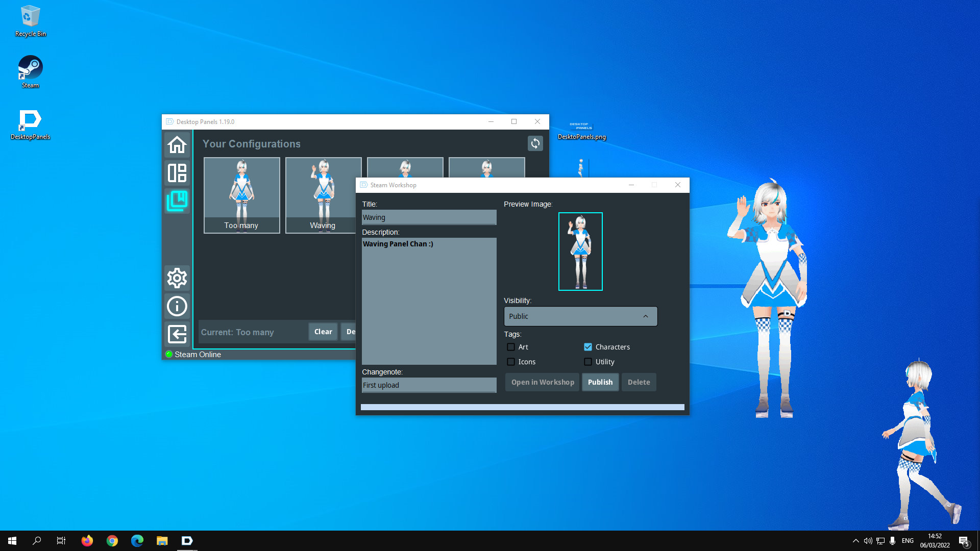
Task: Open the layout configurations panel icon
Action: tap(177, 173)
